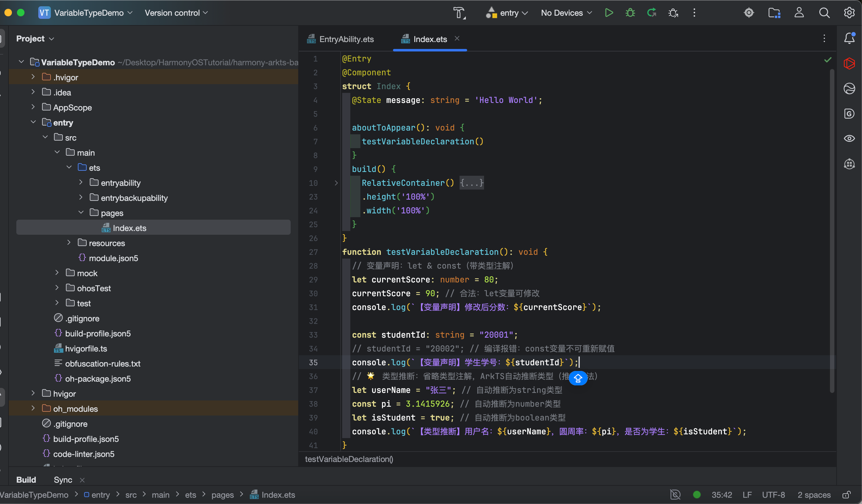Click the editor vertical scrollbar
Image resolution: width=862 pixels, height=504 pixels.
click(832, 231)
